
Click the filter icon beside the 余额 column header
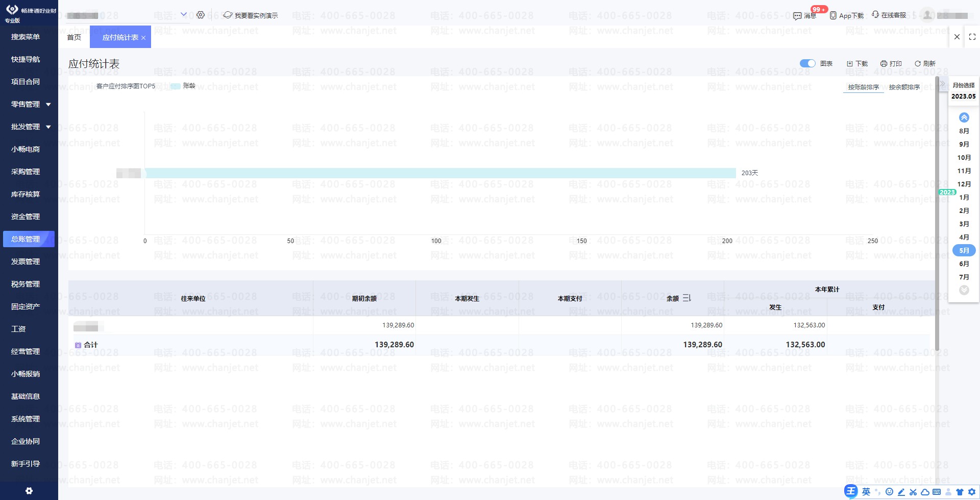(x=687, y=298)
